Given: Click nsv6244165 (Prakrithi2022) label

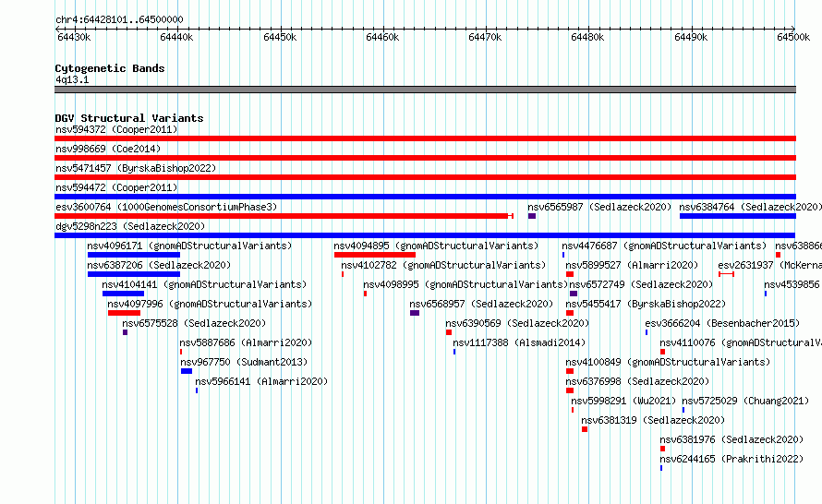Looking at the screenshot, I should click(x=731, y=459).
